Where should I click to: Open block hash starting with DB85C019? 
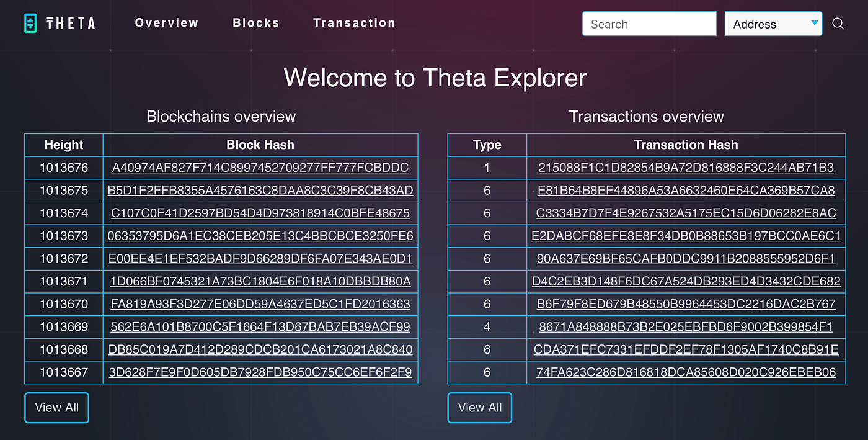coord(260,349)
